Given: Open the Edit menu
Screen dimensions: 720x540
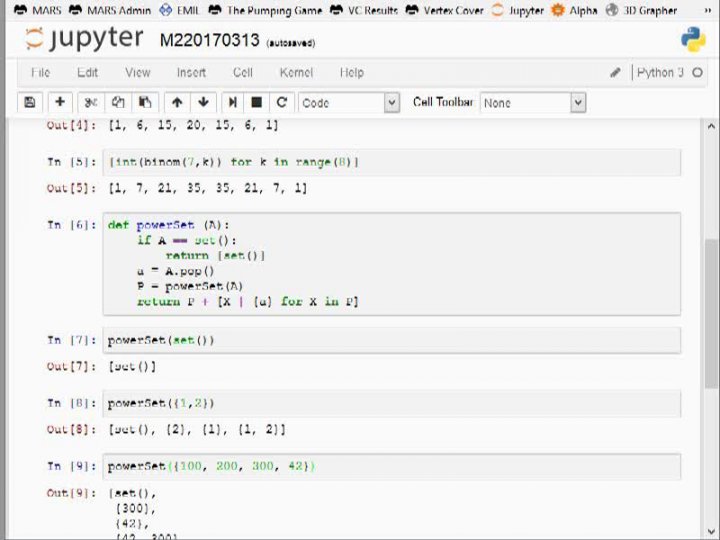Looking at the screenshot, I should point(87,73).
